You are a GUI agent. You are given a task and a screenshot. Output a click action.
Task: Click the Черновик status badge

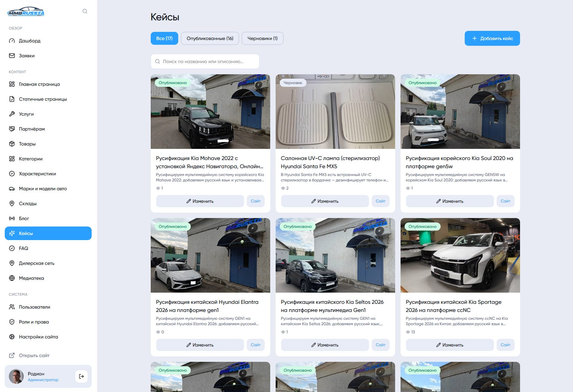(293, 83)
